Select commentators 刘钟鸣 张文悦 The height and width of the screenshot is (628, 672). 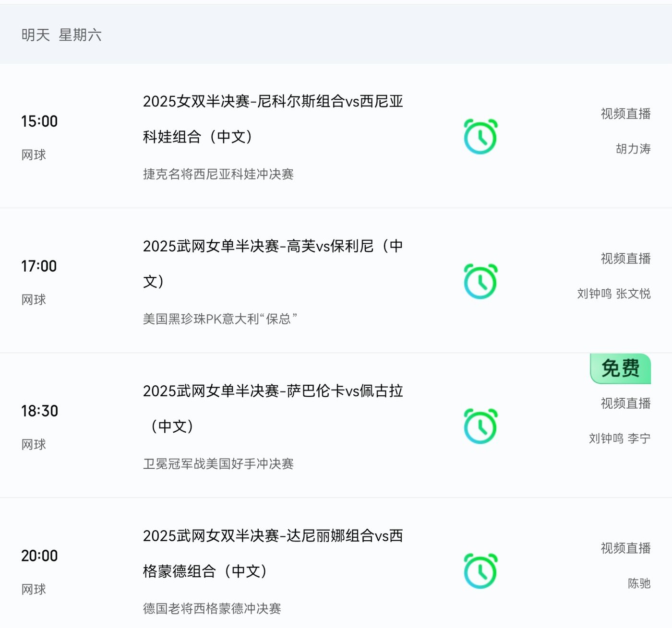613,294
